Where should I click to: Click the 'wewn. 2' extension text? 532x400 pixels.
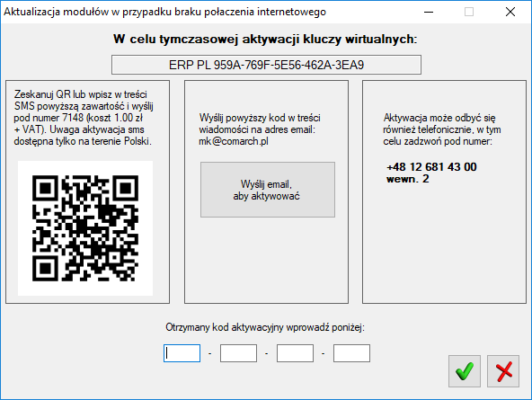coord(407,179)
